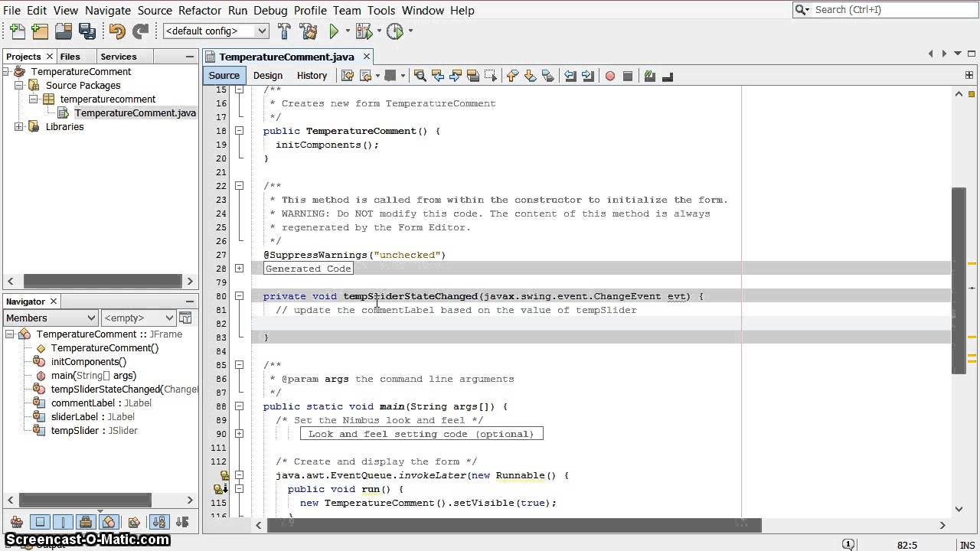Click the Last Edit icon in editor toolbar
Image resolution: width=980 pixels, height=551 pixels.
(x=348, y=76)
